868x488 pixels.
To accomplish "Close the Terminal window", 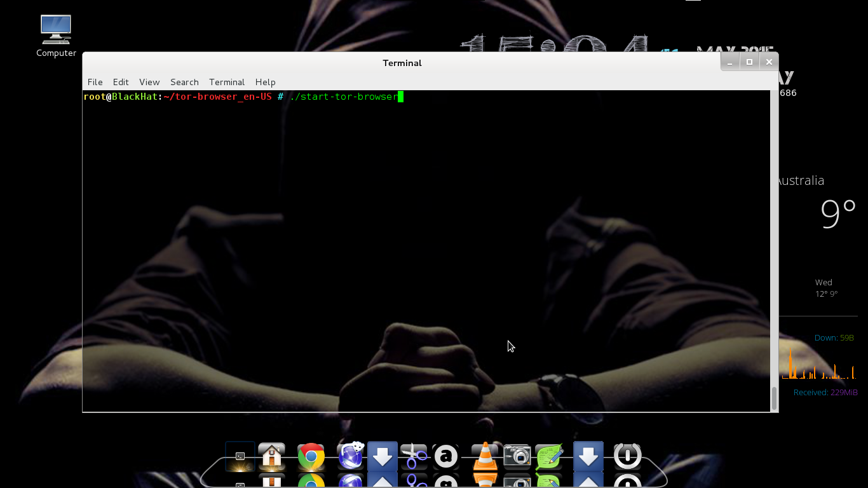I will [x=769, y=62].
